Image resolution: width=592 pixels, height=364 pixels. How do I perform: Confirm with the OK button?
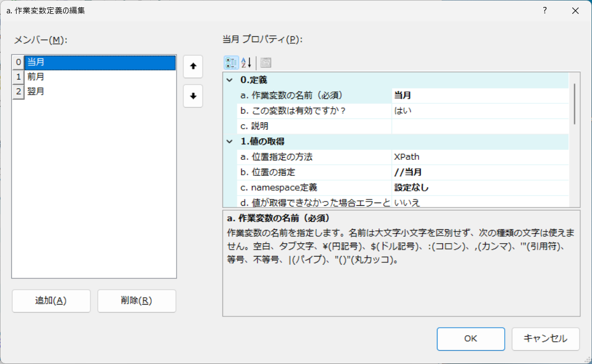click(x=471, y=339)
